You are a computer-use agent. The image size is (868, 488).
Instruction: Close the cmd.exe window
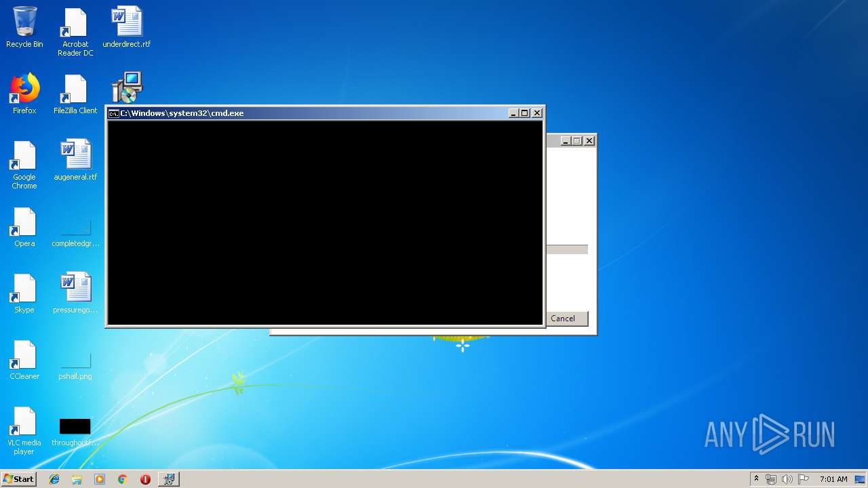point(537,113)
